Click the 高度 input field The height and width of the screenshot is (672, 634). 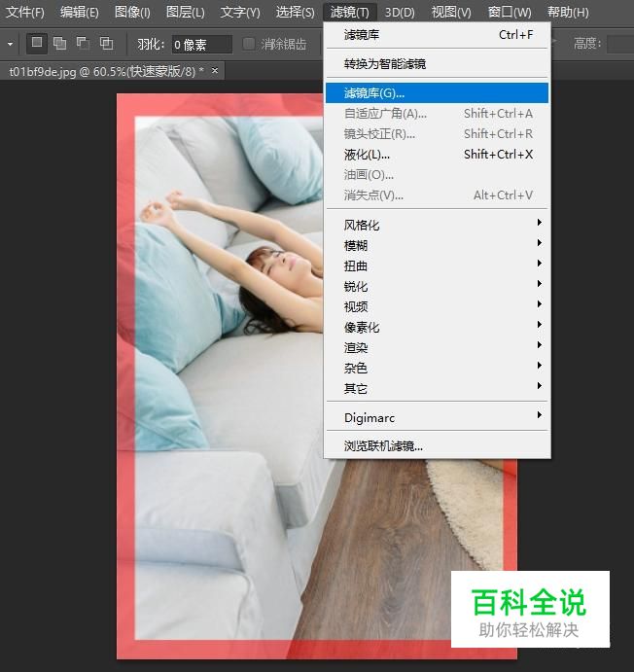click(620, 44)
